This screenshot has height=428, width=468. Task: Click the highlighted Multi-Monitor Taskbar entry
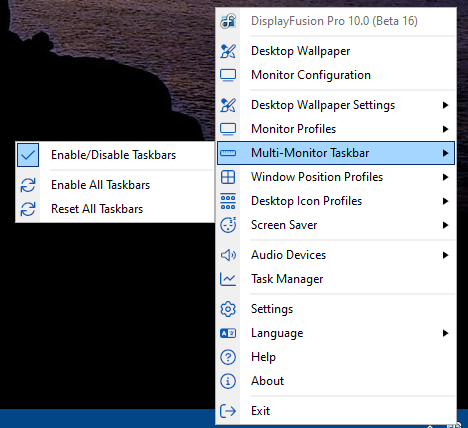pyautogui.click(x=336, y=153)
